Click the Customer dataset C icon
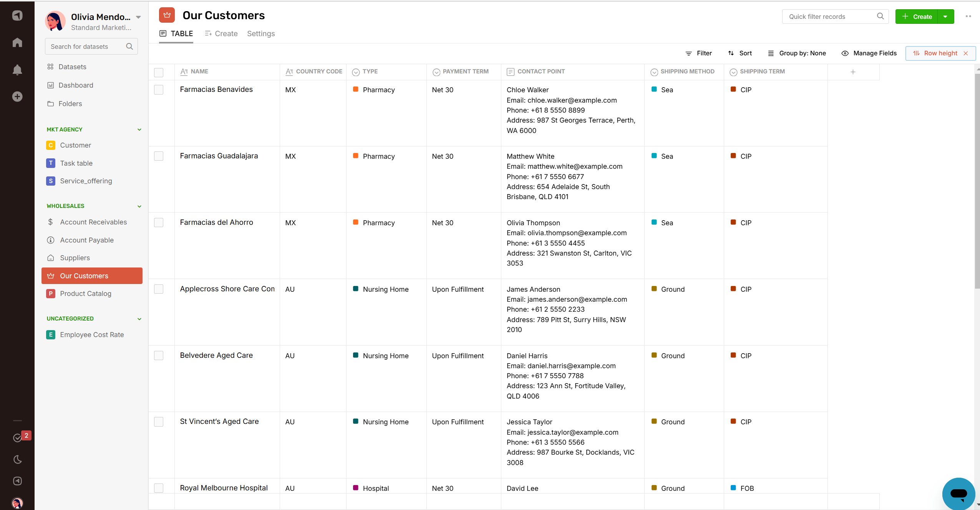 point(51,145)
